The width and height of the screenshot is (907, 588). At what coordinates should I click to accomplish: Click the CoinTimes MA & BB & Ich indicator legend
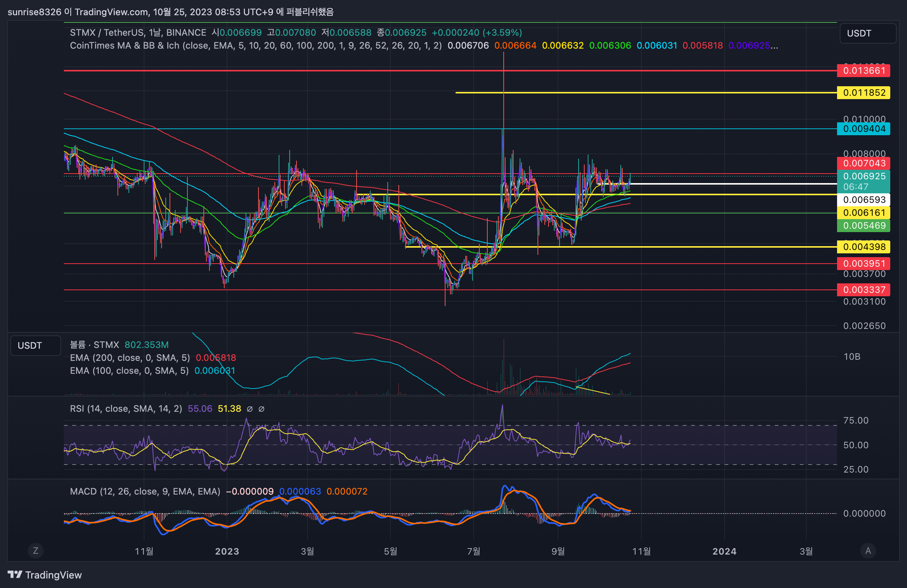(x=256, y=45)
